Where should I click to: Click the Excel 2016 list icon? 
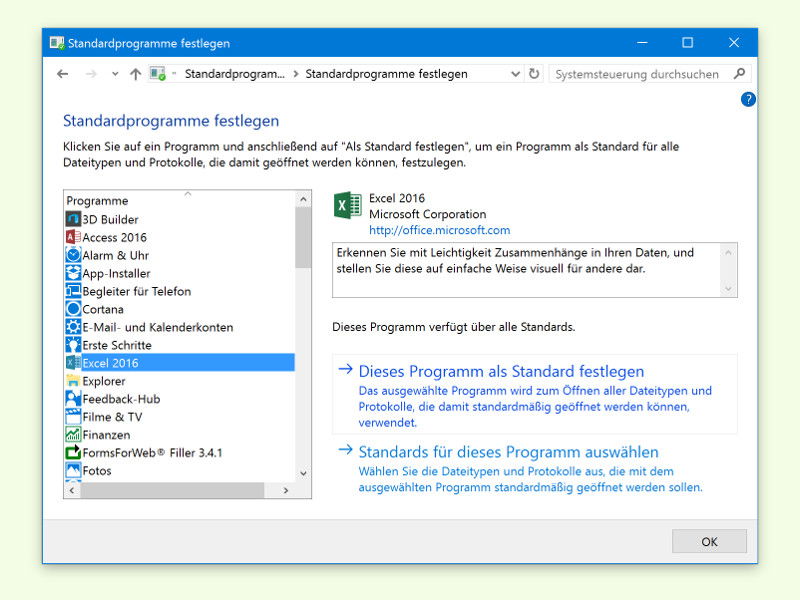tap(73, 363)
